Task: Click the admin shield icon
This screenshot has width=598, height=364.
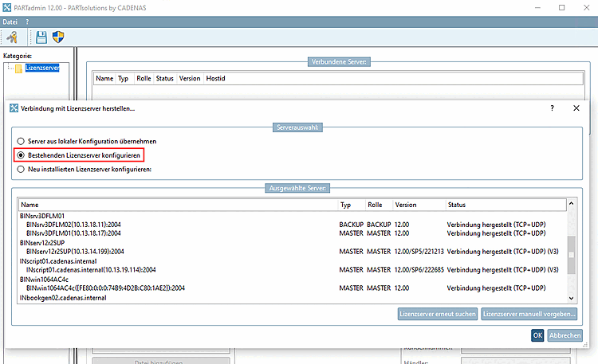Action: [x=58, y=37]
